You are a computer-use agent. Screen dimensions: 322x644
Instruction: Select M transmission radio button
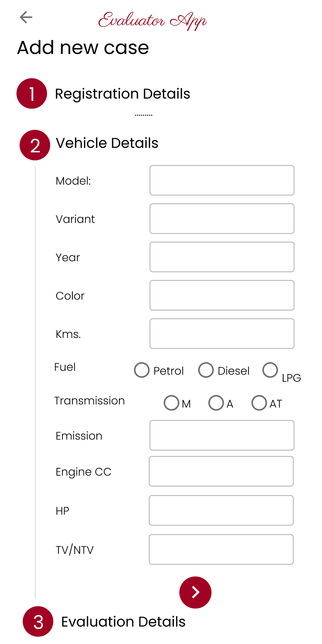click(171, 403)
